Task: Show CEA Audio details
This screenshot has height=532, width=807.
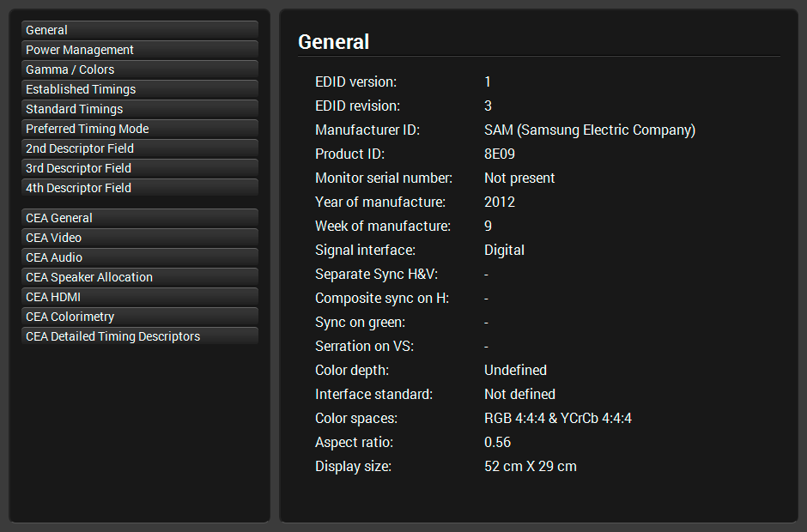Action: pos(139,257)
